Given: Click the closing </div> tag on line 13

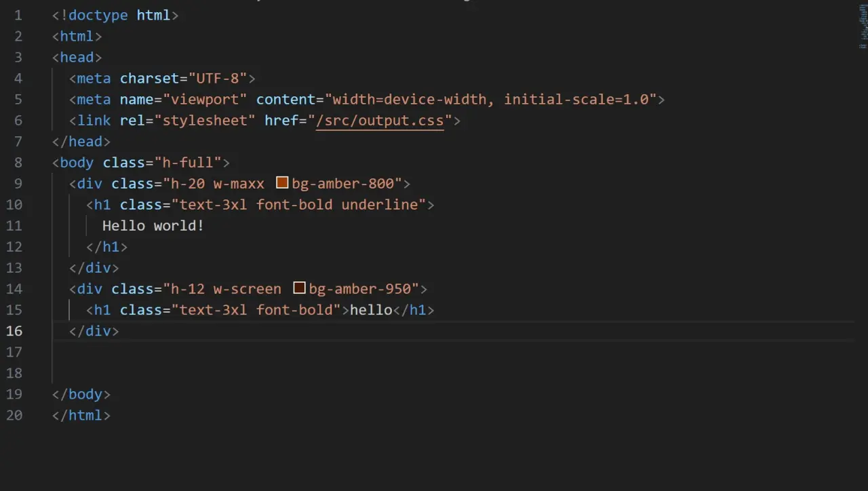Looking at the screenshot, I should click(94, 267).
